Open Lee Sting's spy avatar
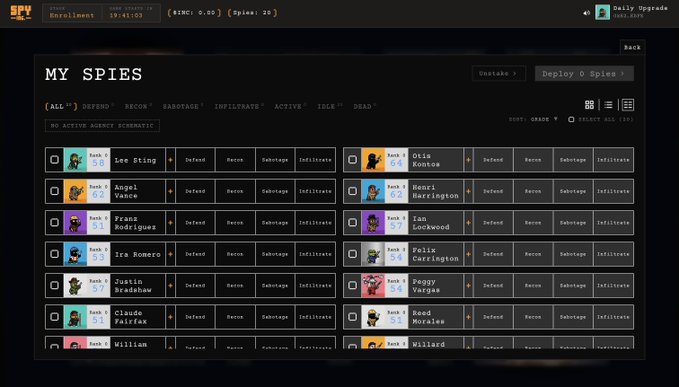Viewport: 679px width, 387px height. pyautogui.click(x=75, y=160)
